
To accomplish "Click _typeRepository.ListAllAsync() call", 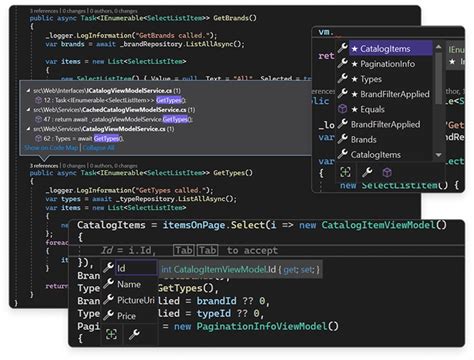I will point(176,199).
